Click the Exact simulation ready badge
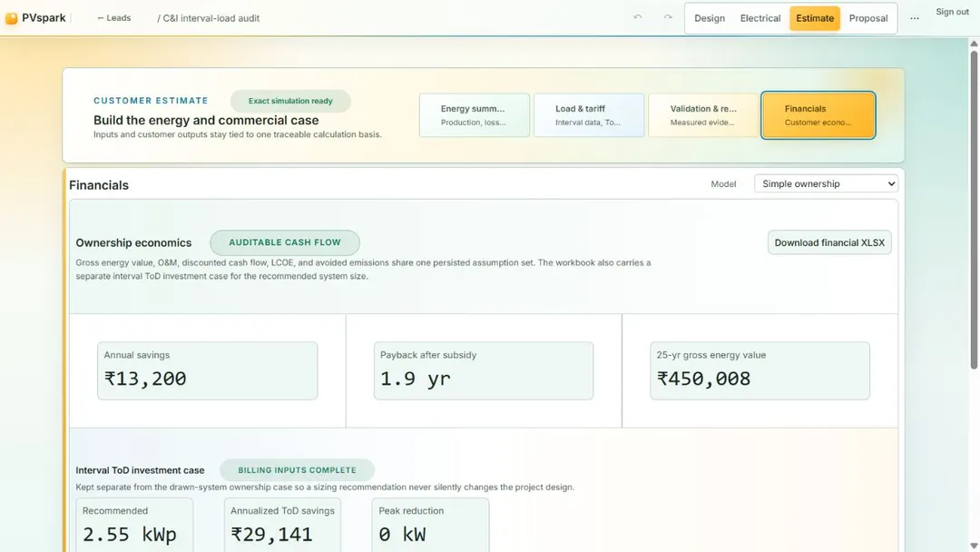Image resolution: width=980 pixels, height=552 pixels. click(x=290, y=101)
